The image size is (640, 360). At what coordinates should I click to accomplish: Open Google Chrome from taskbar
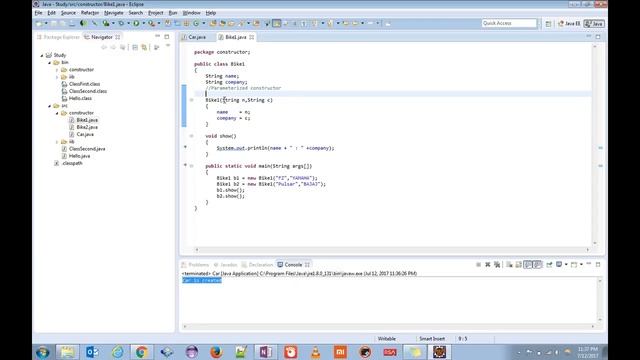tap(142, 352)
